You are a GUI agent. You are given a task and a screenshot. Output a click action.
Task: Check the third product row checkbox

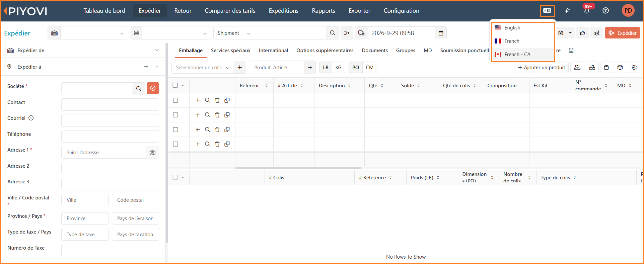coord(175,129)
